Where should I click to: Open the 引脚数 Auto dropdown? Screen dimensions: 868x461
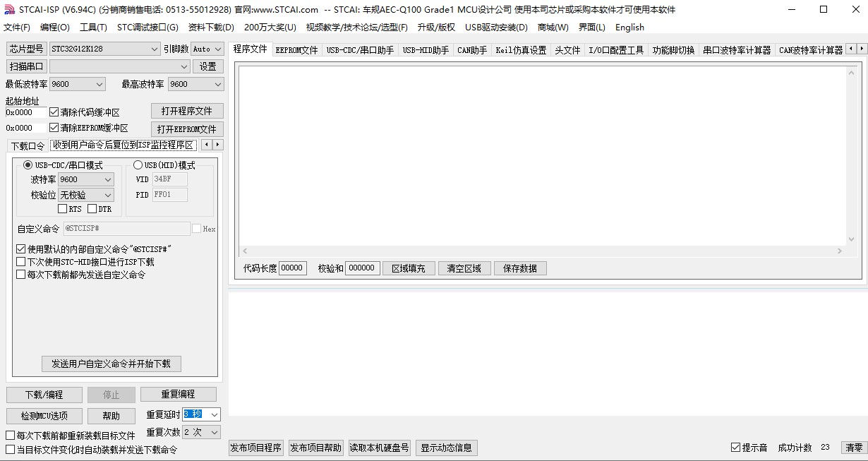click(x=207, y=49)
